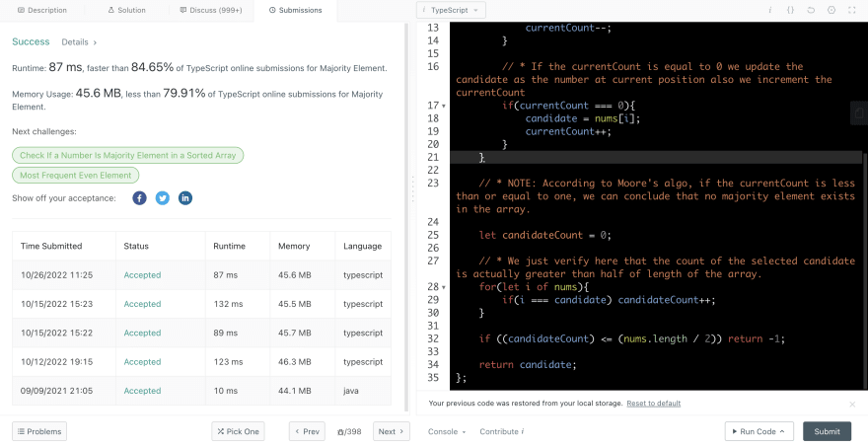Share acceptance on LinkedIn
The image size is (868, 447).
[185, 198]
